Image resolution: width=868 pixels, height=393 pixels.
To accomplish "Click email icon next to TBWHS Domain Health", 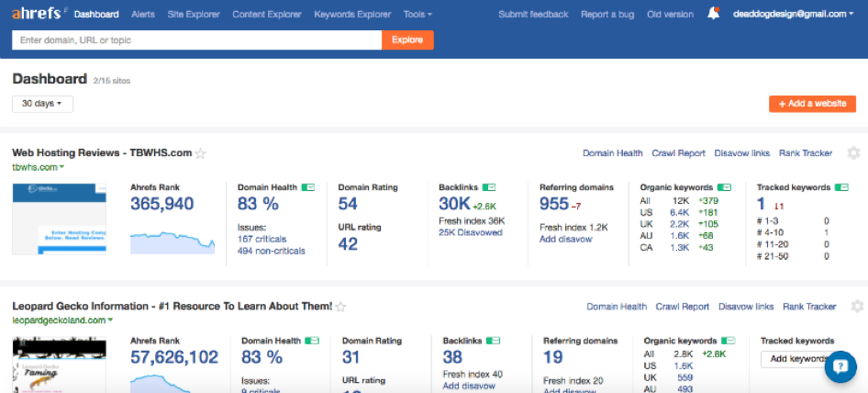I will (307, 187).
